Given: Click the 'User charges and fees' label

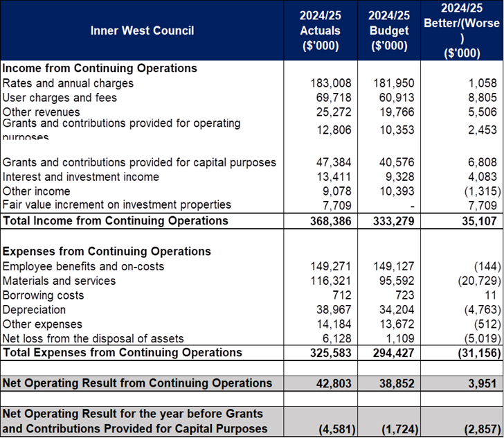Looking at the screenshot, I should pyautogui.click(x=60, y=98).
